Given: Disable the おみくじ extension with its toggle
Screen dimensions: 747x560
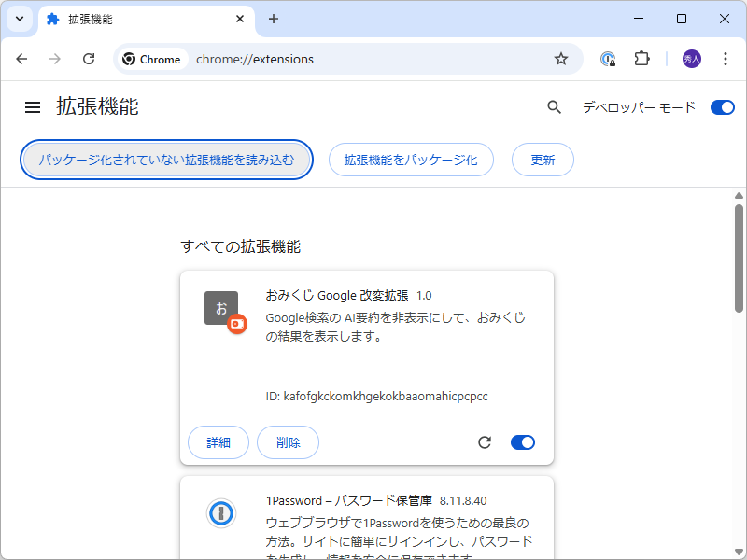Looking at the screenshot, I should point(522,442).
